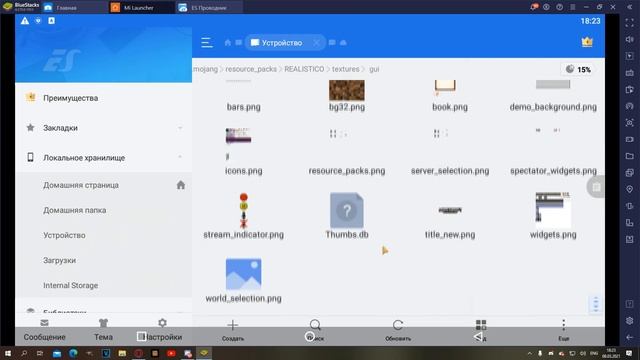Select Домашняя страница in sidebar

point(81,185)
